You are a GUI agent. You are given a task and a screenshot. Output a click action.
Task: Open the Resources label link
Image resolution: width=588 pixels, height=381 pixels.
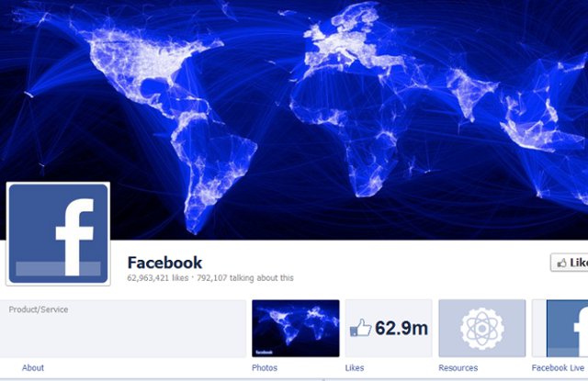click(458, 368)
